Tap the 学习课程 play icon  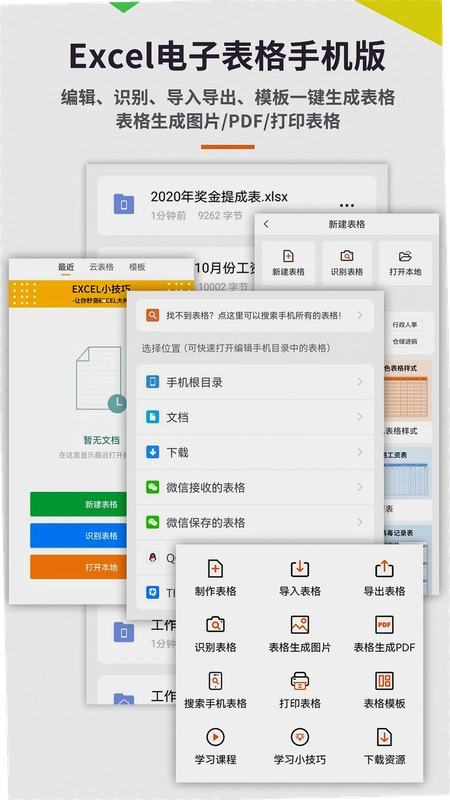215,737
